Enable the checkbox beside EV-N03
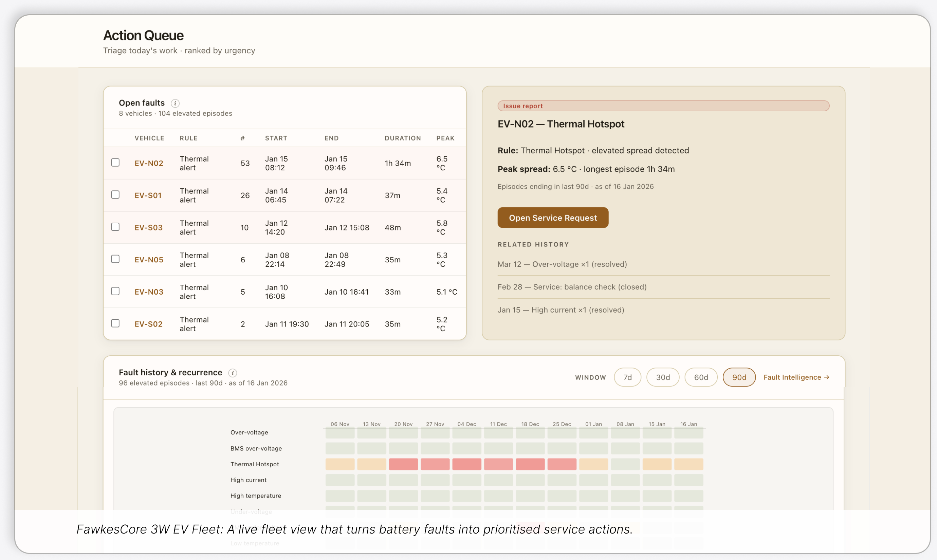Viewport: 937px width, 560px height. [x=115, y=291]
